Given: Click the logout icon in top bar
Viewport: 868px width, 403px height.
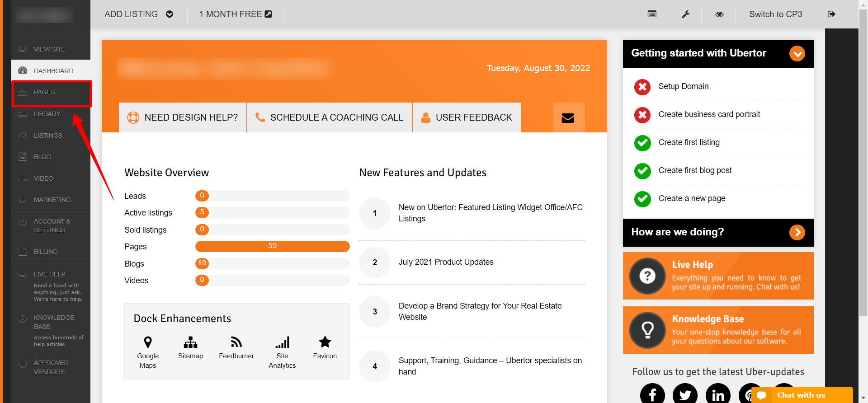Looking at the screenshot, I should 831,14.
